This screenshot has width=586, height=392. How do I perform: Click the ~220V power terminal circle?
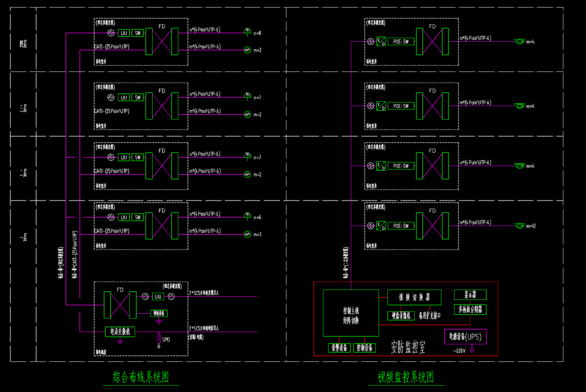click(472, 350)
